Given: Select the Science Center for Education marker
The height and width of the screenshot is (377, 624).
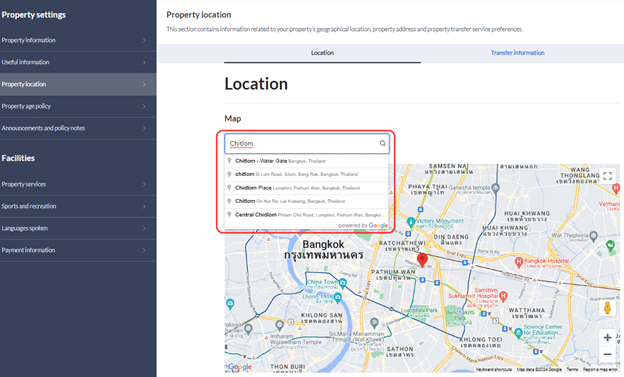Looking at the screenshot, I should pos(518,332).
